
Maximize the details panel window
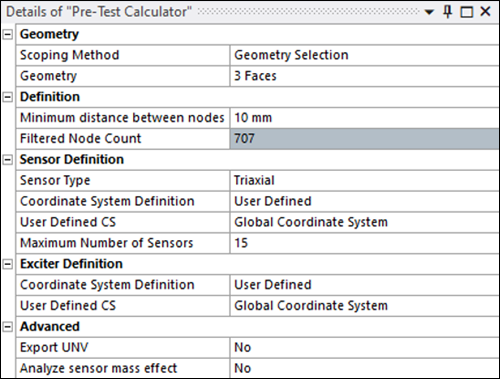coord(466,12)
